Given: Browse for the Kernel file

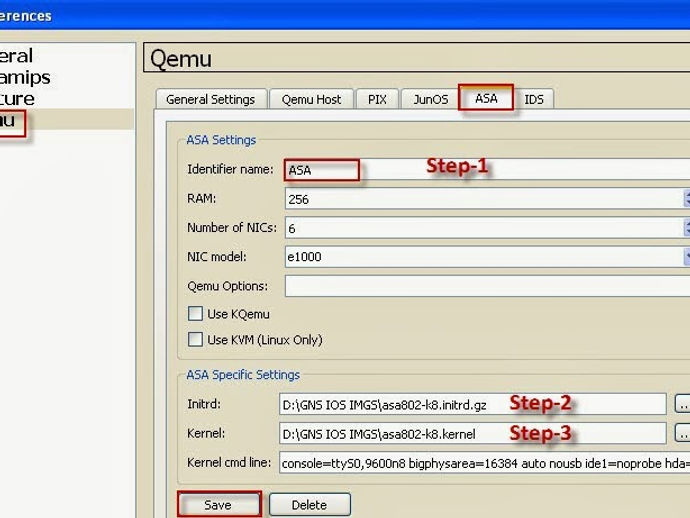Looking at the screenshot, I should pos(683,433).
